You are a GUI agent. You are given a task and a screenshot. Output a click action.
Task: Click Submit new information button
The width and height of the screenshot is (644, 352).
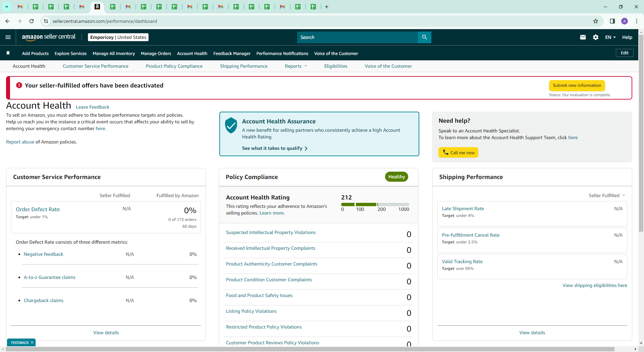click(577, 85)
